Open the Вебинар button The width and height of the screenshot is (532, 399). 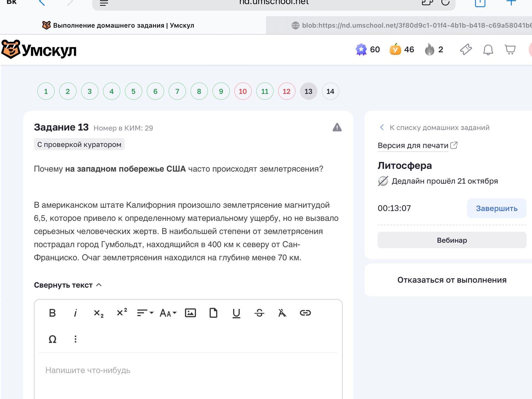[x=452, y=240]
